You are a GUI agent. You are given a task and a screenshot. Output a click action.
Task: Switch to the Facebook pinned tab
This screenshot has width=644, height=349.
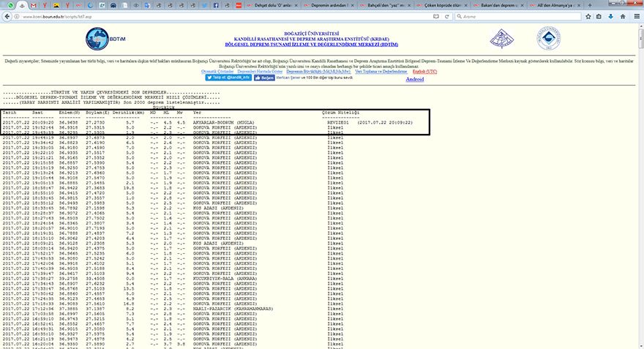click(215, 4)
